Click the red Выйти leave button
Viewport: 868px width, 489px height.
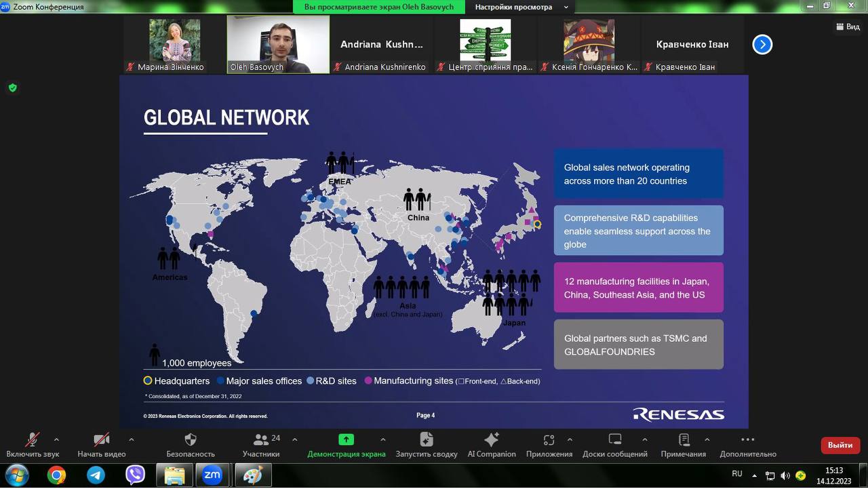840,445
